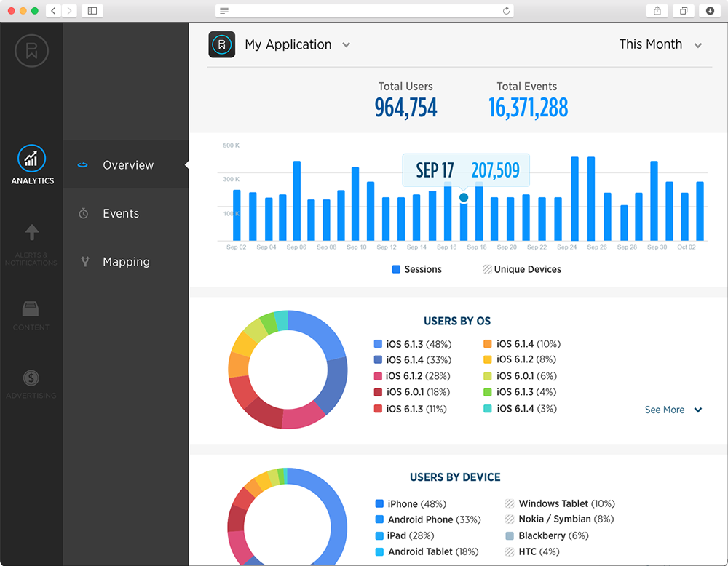Click the My Application app icon
728x566 pixels.
(221, 44)
